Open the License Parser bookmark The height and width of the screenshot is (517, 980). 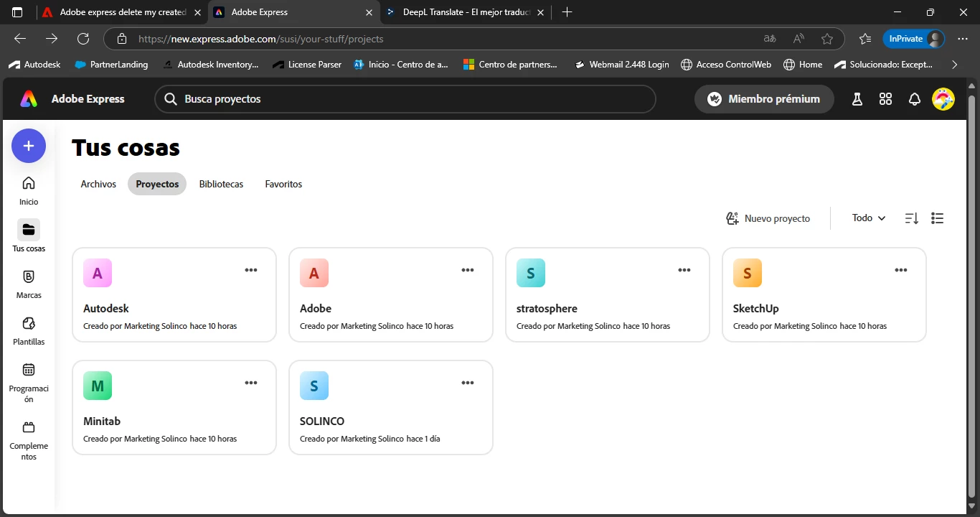[x=307, y=65]
